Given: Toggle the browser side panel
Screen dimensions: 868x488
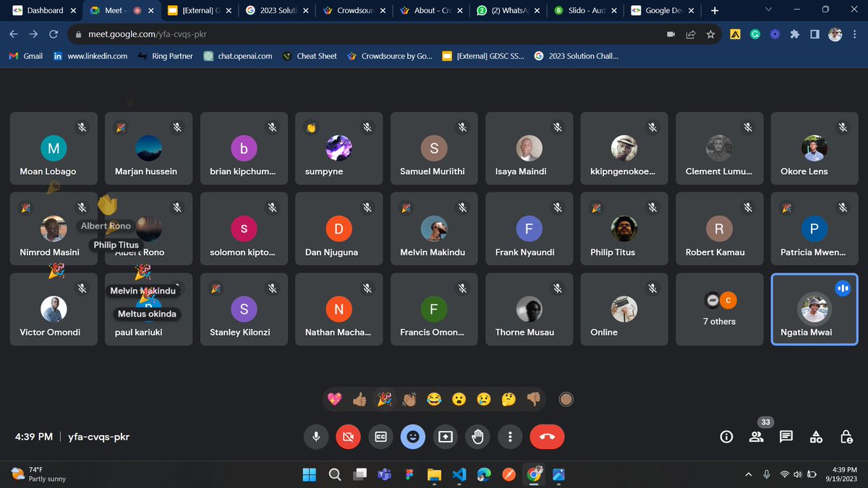Looking at the screenshot, I should pos(814,34).
